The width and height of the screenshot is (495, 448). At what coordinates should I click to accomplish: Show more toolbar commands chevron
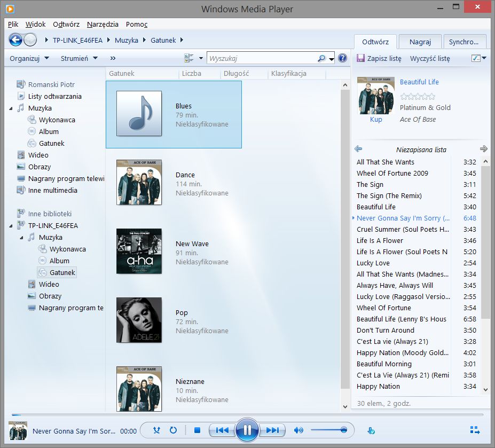(113, 58)
